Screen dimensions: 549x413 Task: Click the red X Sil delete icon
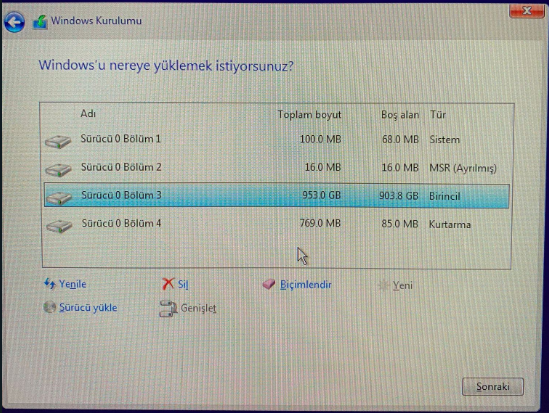point(168,284)
